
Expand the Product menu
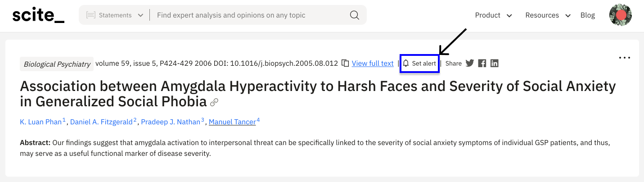[493, 15]
